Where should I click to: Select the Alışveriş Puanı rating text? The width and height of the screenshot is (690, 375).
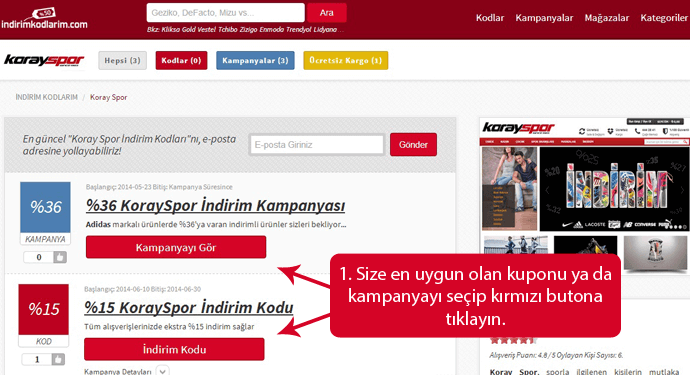pyautogui.click(x=556, y=355)
